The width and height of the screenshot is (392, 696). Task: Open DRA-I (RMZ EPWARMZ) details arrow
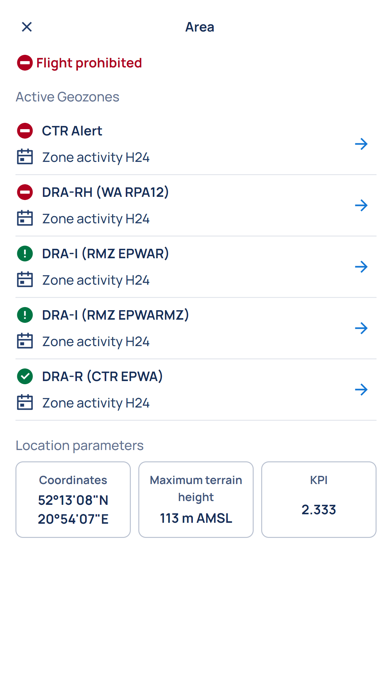[361, 328]
